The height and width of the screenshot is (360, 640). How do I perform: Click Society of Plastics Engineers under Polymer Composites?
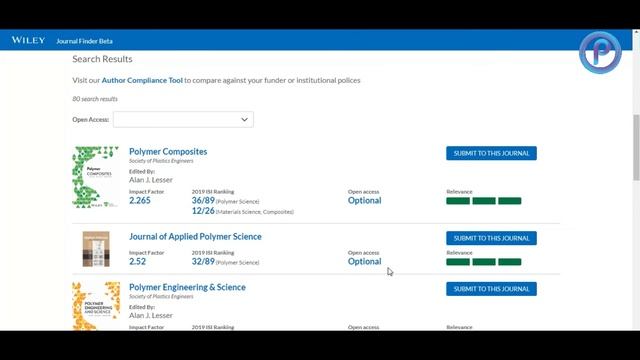161,161
